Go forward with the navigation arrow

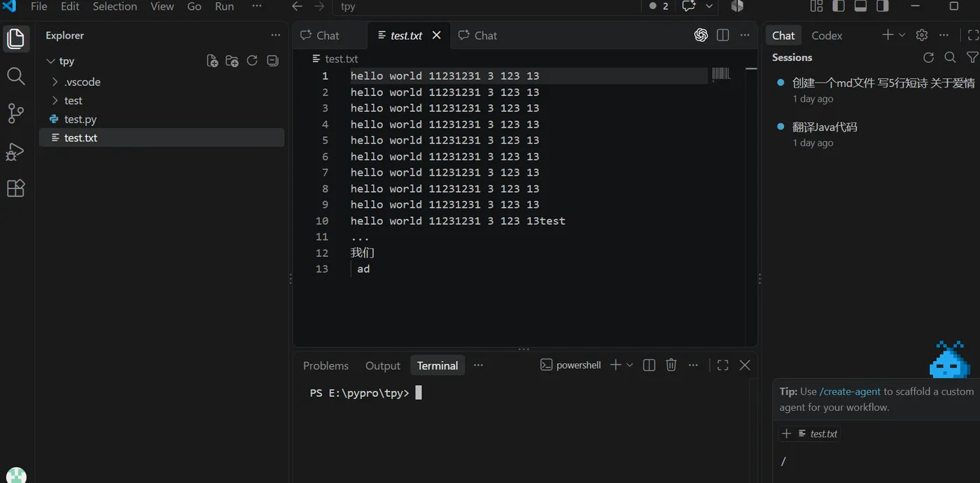(319, 6)
